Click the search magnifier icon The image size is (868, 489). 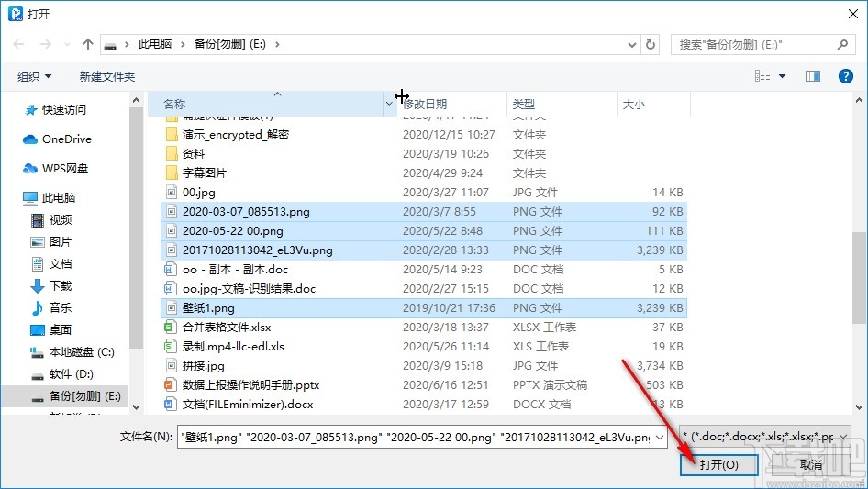pos(842,44)
